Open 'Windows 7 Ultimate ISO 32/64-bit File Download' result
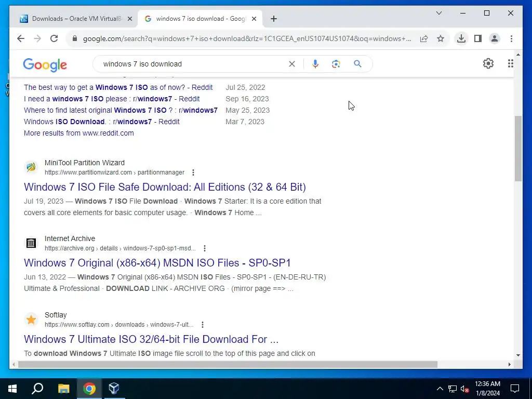The height and width of the screenshot is (399, 532). (151, 339)
